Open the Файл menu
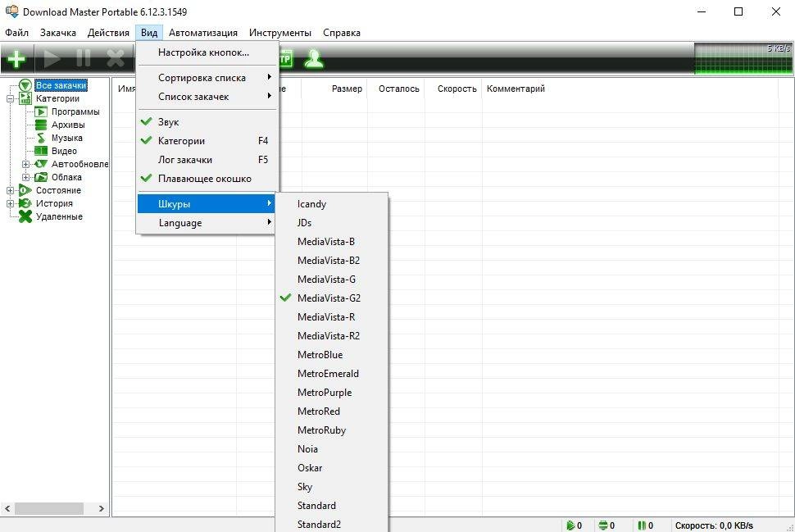 tap(16, 33)
